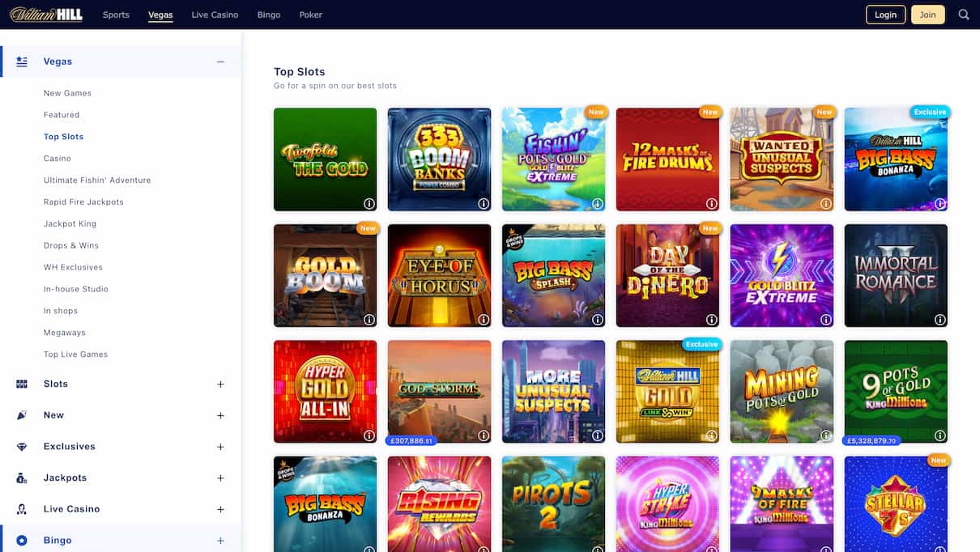
Task: Click the William Hill logo
Action: 46,15
